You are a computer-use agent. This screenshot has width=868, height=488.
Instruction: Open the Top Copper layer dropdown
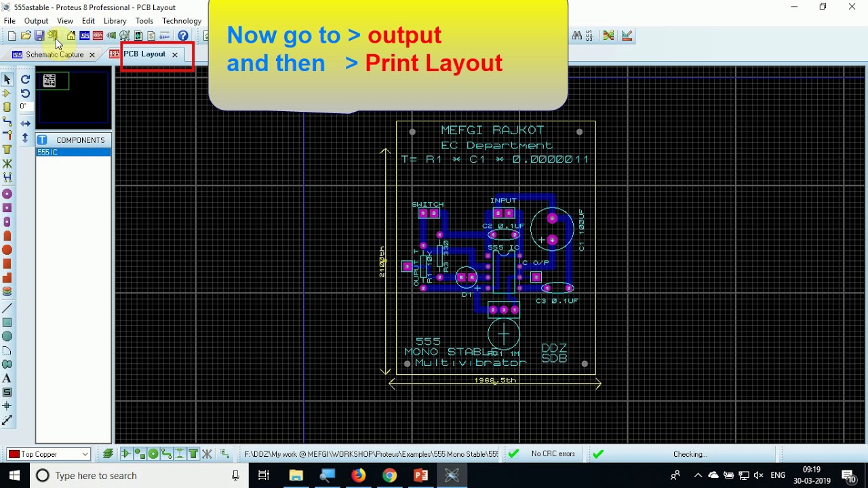[48, 454]
